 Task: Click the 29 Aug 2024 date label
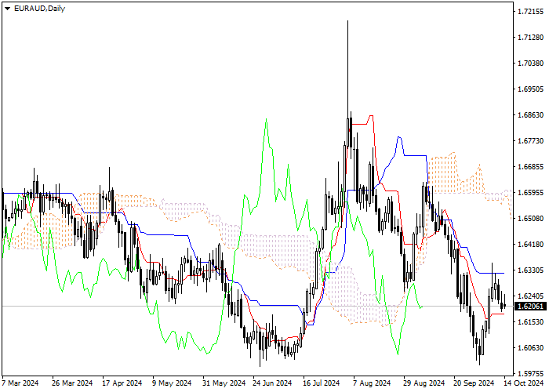point(424,383)
